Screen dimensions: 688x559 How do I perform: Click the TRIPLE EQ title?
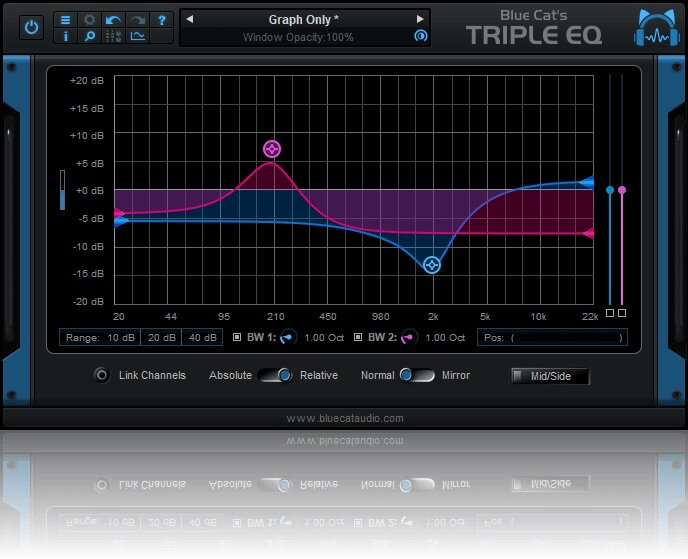pos(534,35)
